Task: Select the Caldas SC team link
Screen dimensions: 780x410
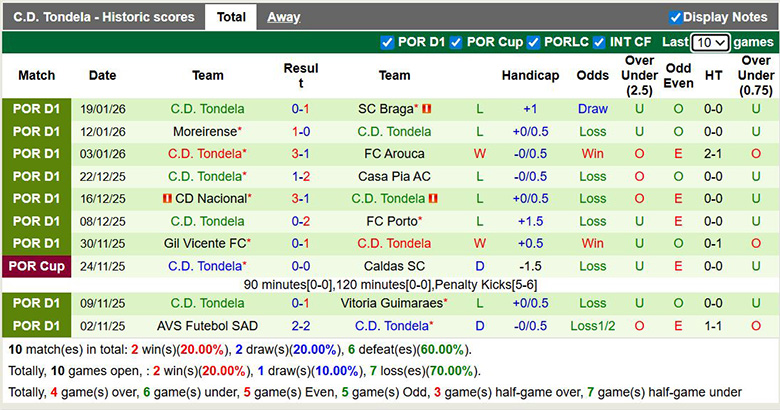Action: pyautogui.click(x=394, y=267)
